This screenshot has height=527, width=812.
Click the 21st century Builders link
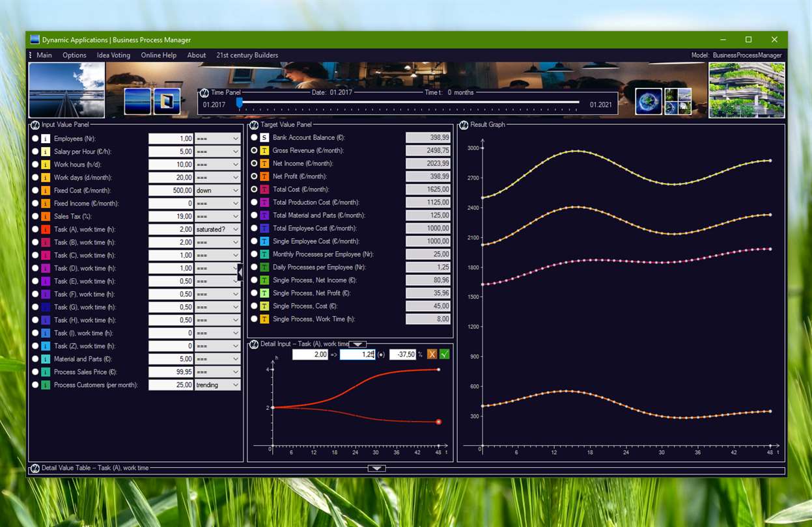coord(247,55)
